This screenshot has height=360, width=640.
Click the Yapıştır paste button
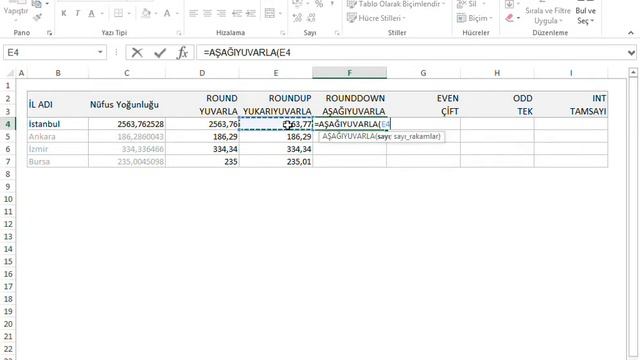[x=16, y=11]
